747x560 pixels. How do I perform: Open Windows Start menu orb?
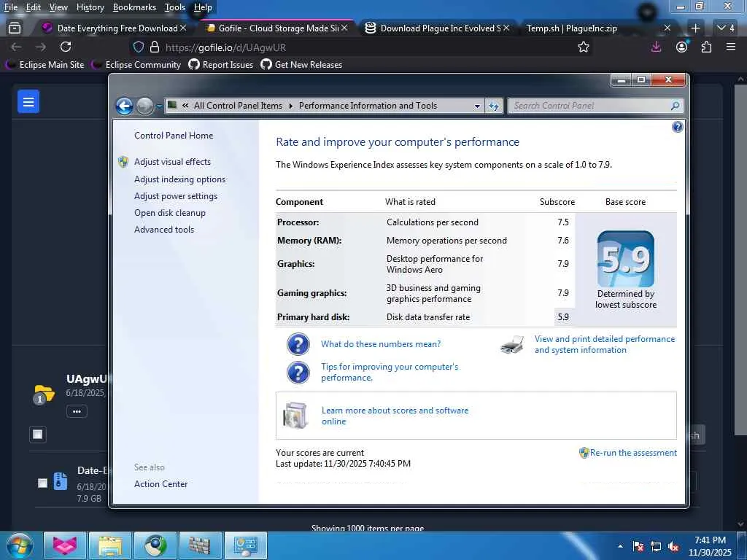point(20,545)
